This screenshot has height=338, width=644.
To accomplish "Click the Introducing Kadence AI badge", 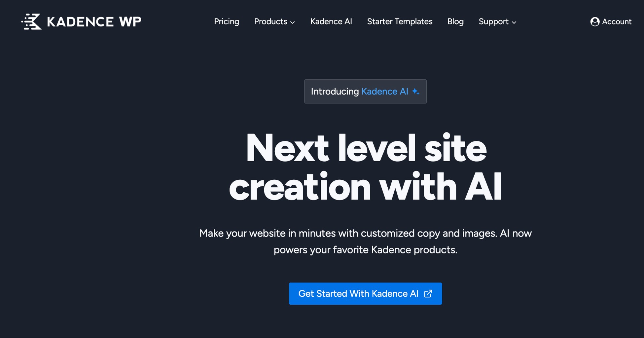I will [365, 92].
